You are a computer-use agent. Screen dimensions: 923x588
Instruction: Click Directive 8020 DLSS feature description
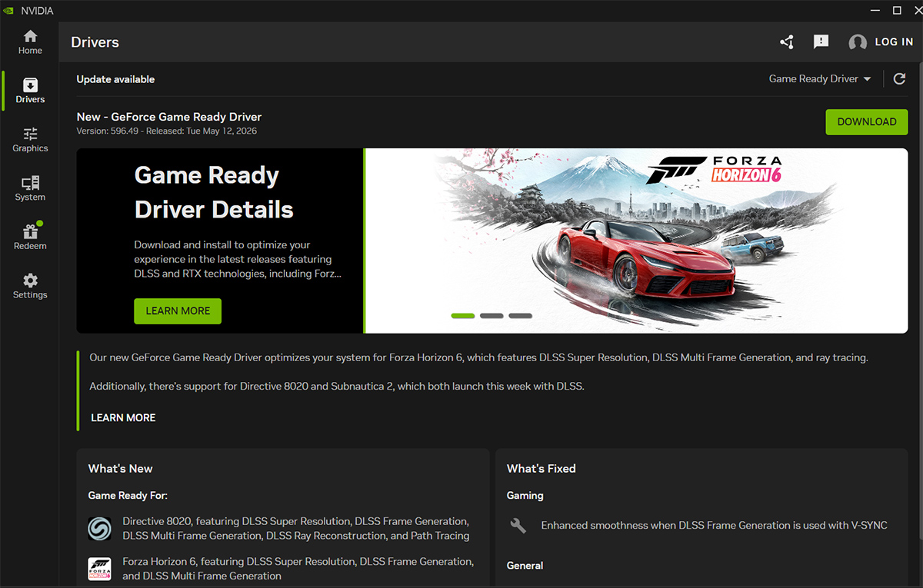click(x=296, y=528)
